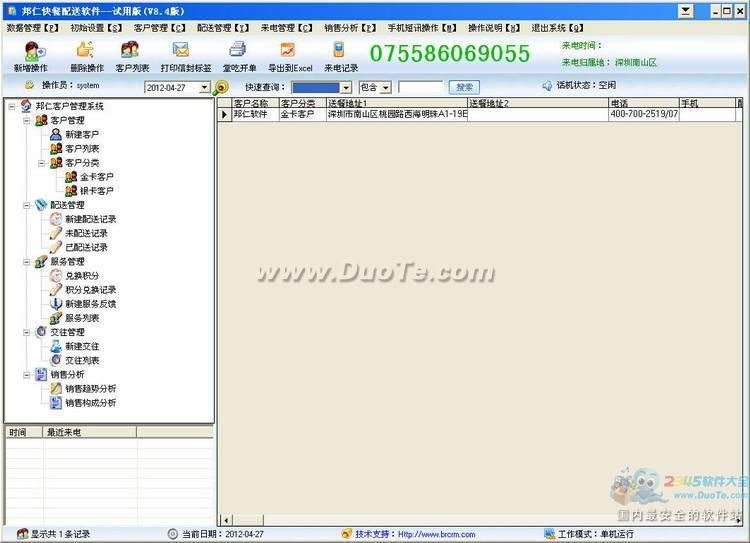Select 客户列表 in the tree panel
The height and width of the screenshot is (543, 750).
pos(82,149)
